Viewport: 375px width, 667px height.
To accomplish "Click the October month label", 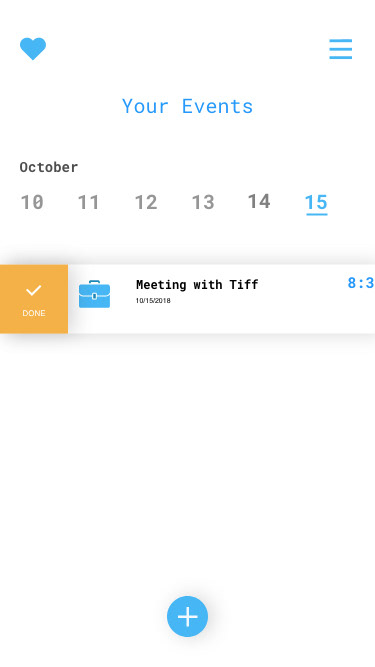I will tap(49, 167).
